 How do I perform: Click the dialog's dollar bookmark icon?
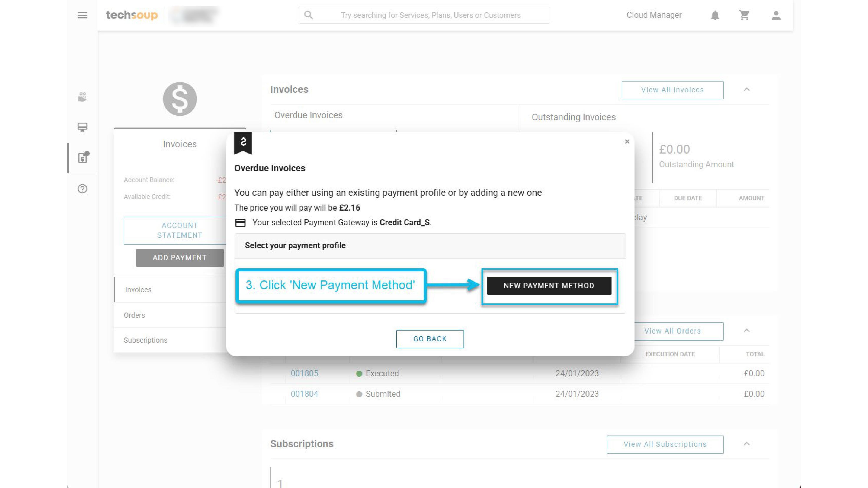pos(243,143)
